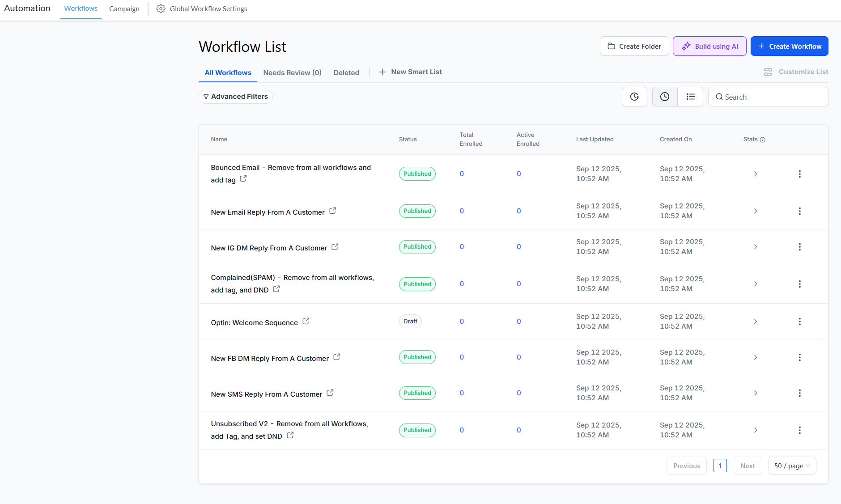This screenshot has height=504, width=841.
Task: Open Bounced Email workflow in new tab icon
Action: [243, 179]
